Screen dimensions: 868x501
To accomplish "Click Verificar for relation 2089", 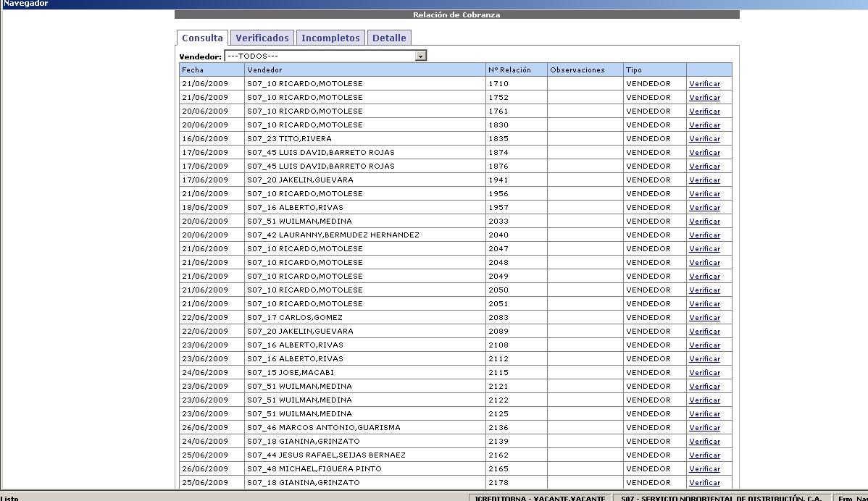I will click(705, 332).
